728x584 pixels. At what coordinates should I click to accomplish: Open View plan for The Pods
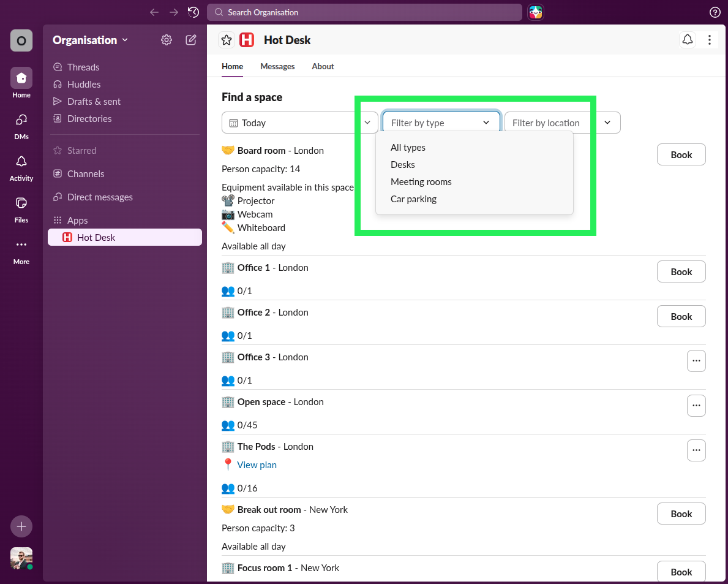tap(257, 465)
